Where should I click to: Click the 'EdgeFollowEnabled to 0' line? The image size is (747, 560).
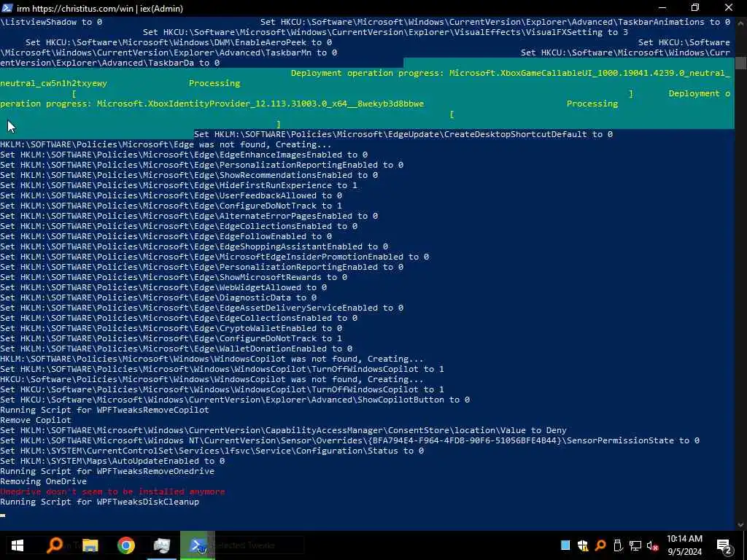166,236
